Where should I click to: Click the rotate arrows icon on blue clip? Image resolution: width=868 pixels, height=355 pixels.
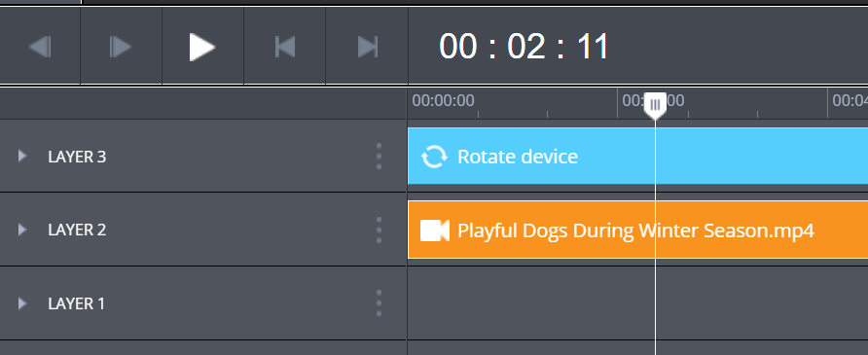(434, 157)
